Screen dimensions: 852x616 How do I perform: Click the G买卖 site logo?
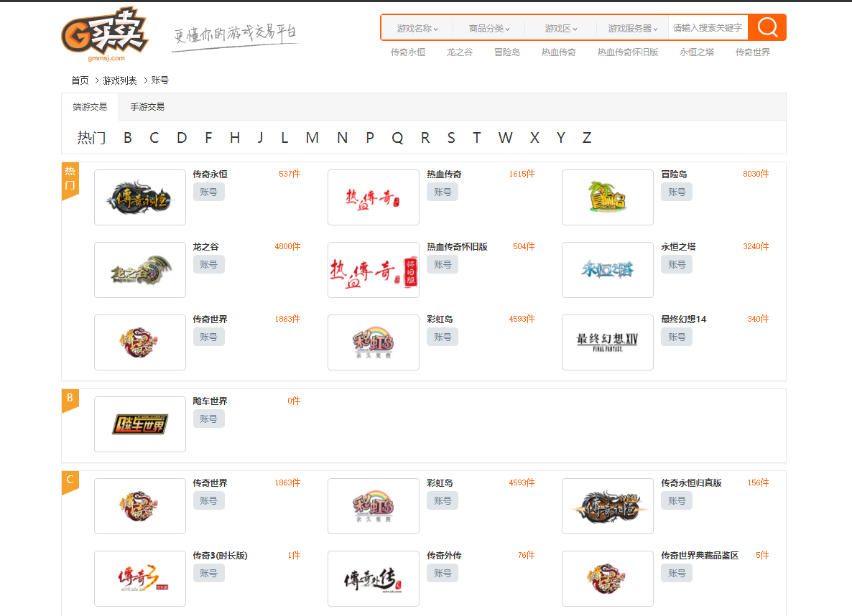pyautogui.click(x=105, y=34)
